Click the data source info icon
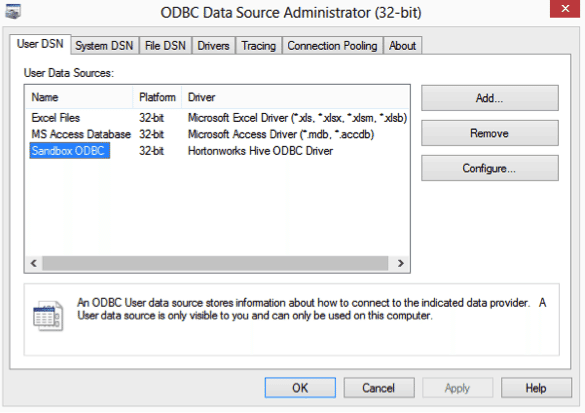The image size is (585, 413). point(48,316)
